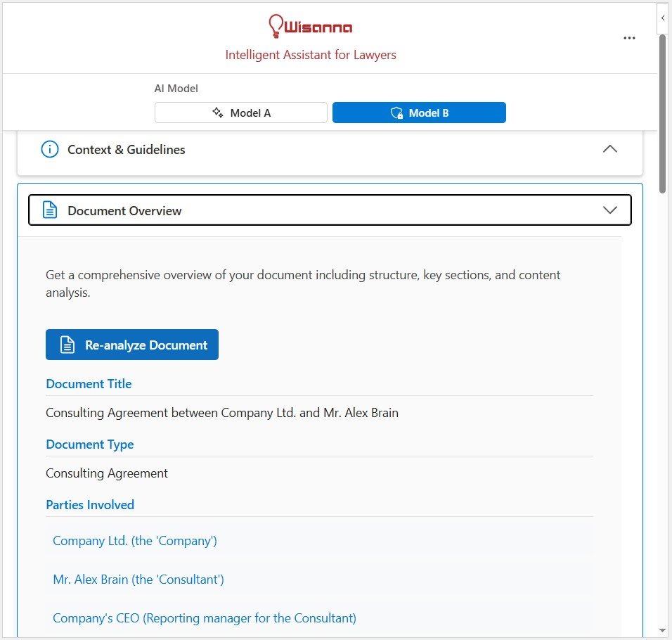Expand Document Overview using its down chevron
This screenshot has width=672, height=640.
pyautogui.click(x=610, y=210)
